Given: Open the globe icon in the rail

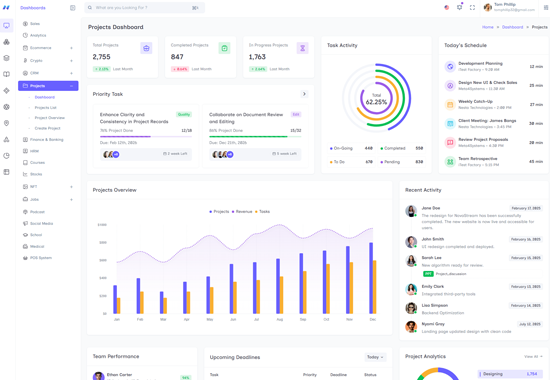Looking at the screenshot, I should (6, 107).
